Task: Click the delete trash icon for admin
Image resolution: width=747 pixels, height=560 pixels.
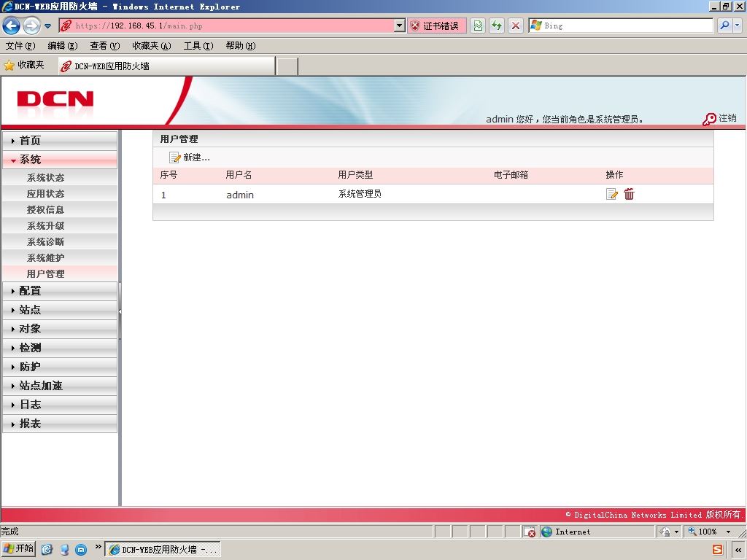Action: click(629, 194)
